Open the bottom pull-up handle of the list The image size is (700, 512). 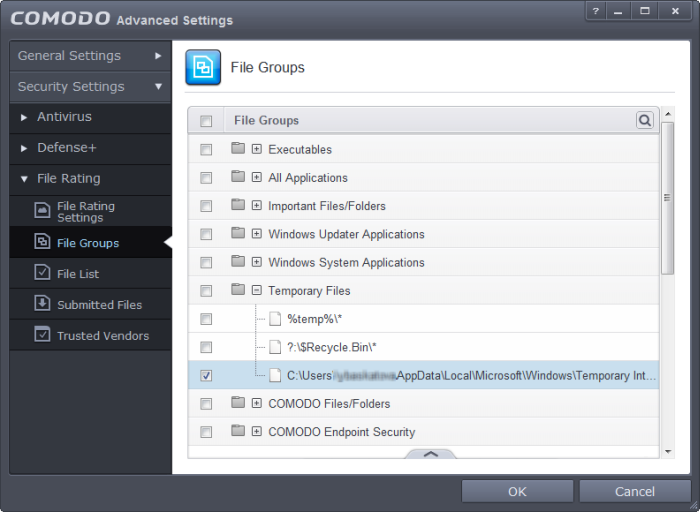(431, 454)
